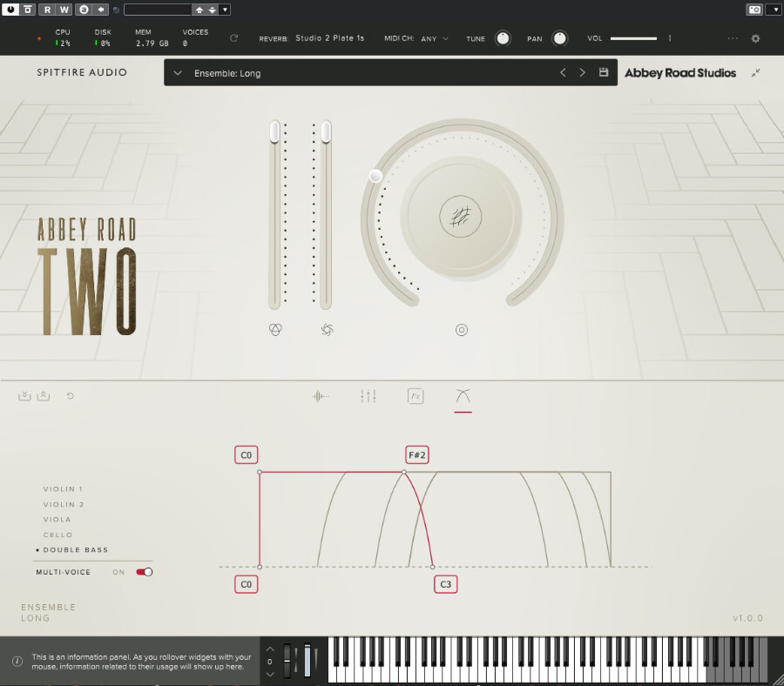Click the left-arrow compare button in host toolbar
The width and height of the screenshot is (784, 686).
tap(100, 10)
